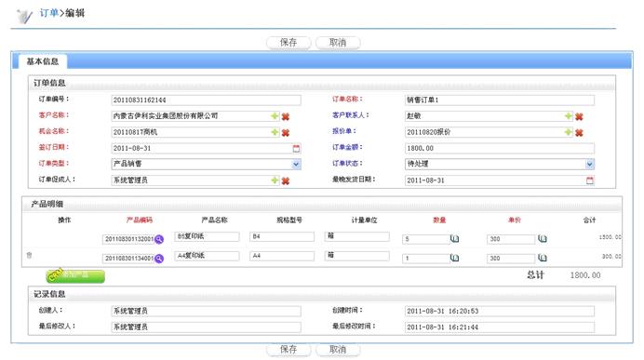Select the 基本信息 tab
The image size is (644, 360).
pos(43,61)
